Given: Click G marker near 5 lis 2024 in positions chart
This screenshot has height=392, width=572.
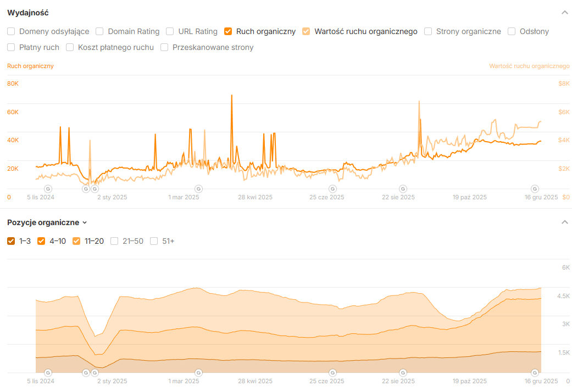Looking at the screenshot, I should click(x=48, y=372).
